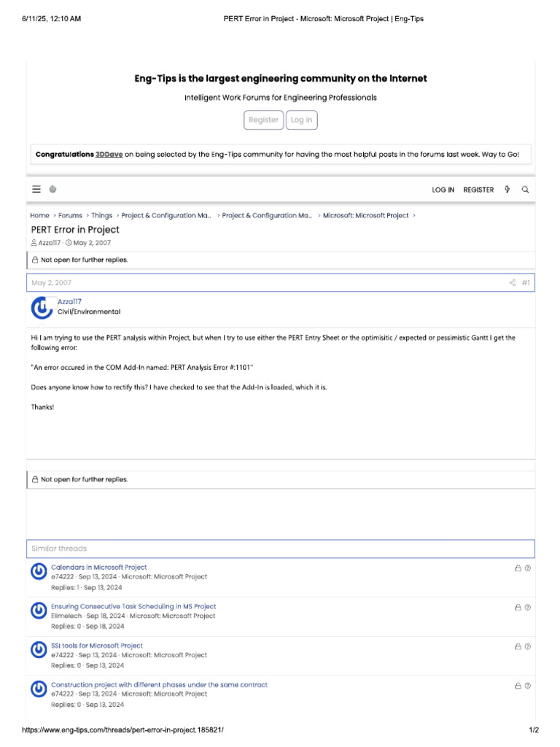This screenshot has height=747, width=560.
Task: Click question-mark icon on Ensuring Consecutive Task row
Action: point(527,607)
